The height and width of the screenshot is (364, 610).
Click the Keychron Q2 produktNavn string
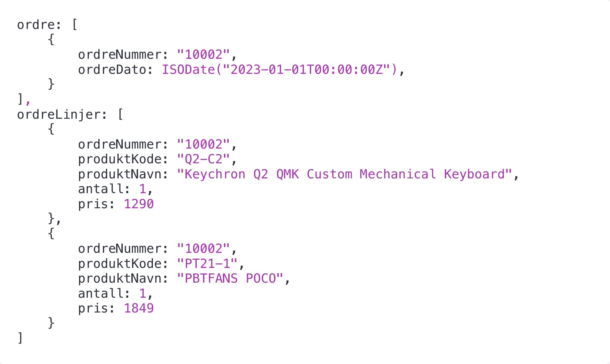(345, 174)
